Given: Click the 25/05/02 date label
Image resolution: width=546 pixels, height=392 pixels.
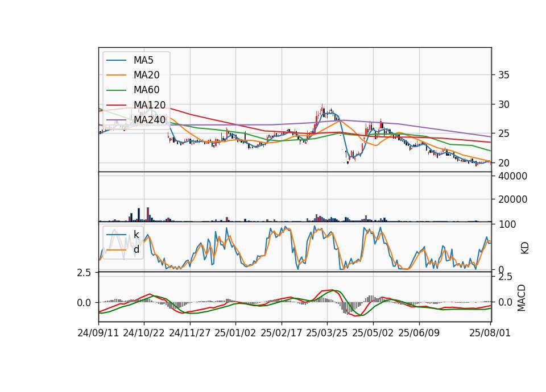Looking at the screenshot, I should point(373,333).
